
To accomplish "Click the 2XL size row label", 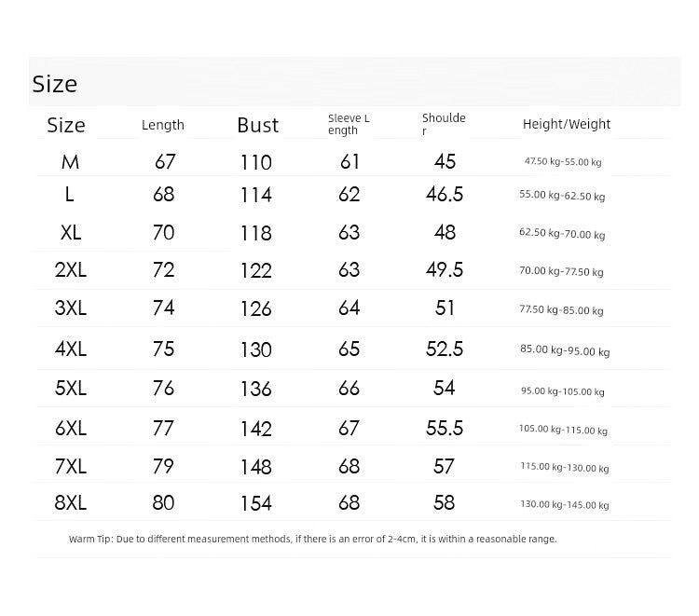I will tap(71, 270).
